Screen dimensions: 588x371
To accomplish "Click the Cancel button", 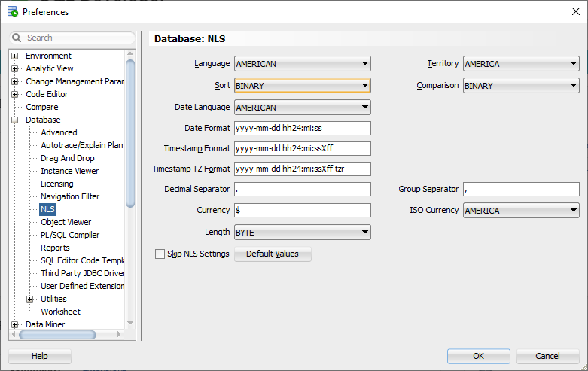I will click(x=547, y=356).
